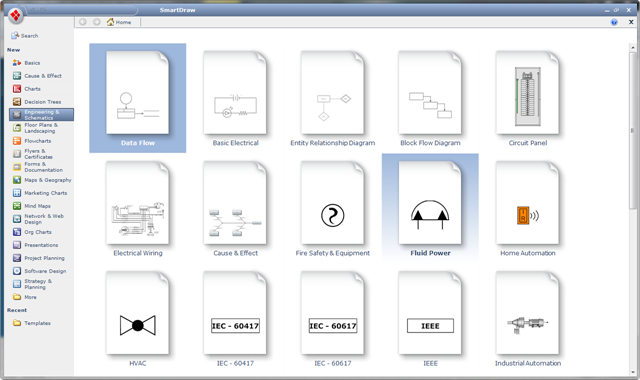Screen dimensions: 640x380
Task: Click the scrollbar down arrow
Action: [x=633, y=372]
